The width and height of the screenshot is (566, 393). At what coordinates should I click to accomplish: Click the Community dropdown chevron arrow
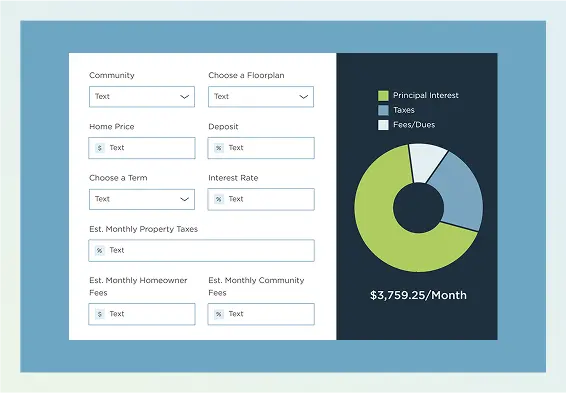[184, 97]
